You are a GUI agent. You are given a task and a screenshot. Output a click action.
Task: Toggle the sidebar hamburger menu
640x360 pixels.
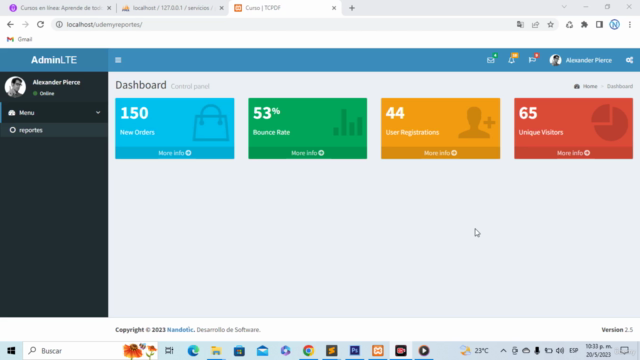pos(118,60)
